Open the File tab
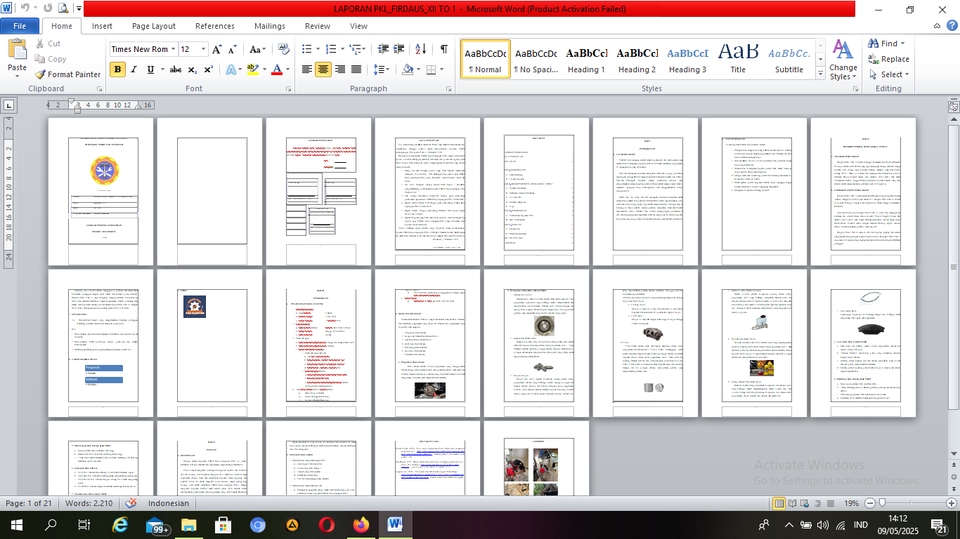Image resolution: width=960 pixels, height=539 pixels. point(20,26)
